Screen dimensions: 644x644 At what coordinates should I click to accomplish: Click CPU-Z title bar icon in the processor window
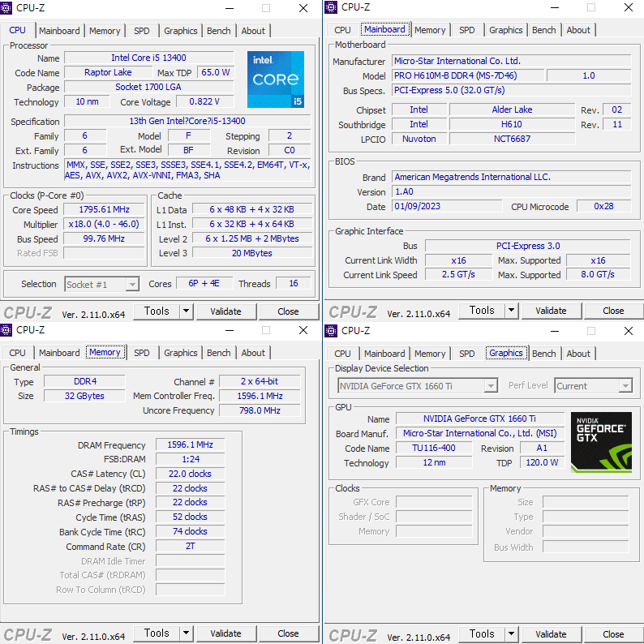coord(7,7)
